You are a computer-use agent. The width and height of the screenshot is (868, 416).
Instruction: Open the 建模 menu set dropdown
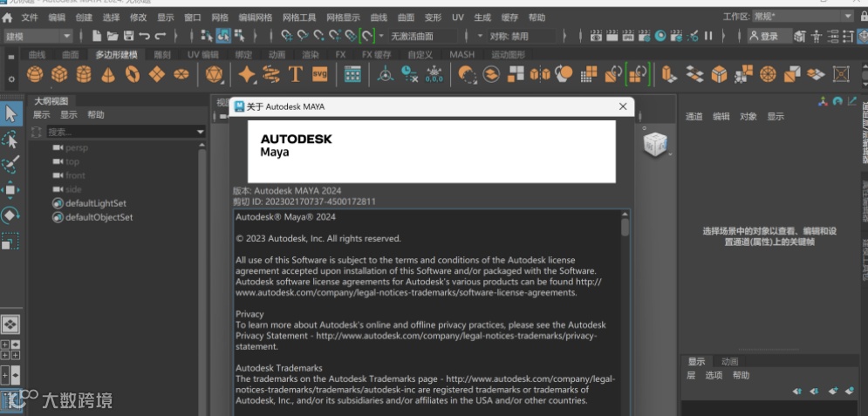[x=38, y=36]
